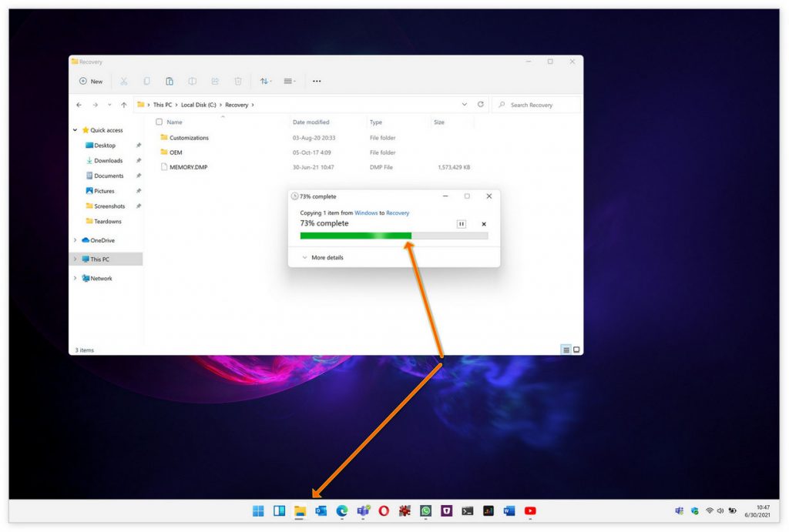Image resolution: width=789 pixels, height=532 pixels.
Task: Click the Cut scissors icon
Action: click(x=124, y=81)
